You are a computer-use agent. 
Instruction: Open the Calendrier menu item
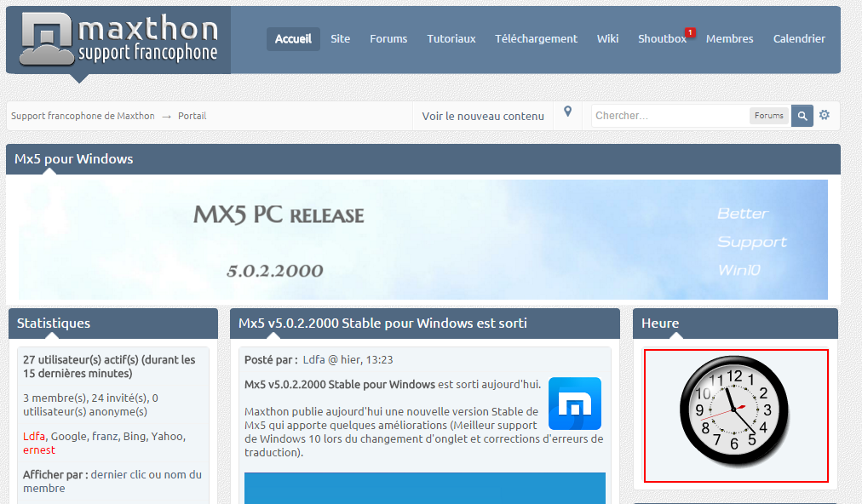799,39
